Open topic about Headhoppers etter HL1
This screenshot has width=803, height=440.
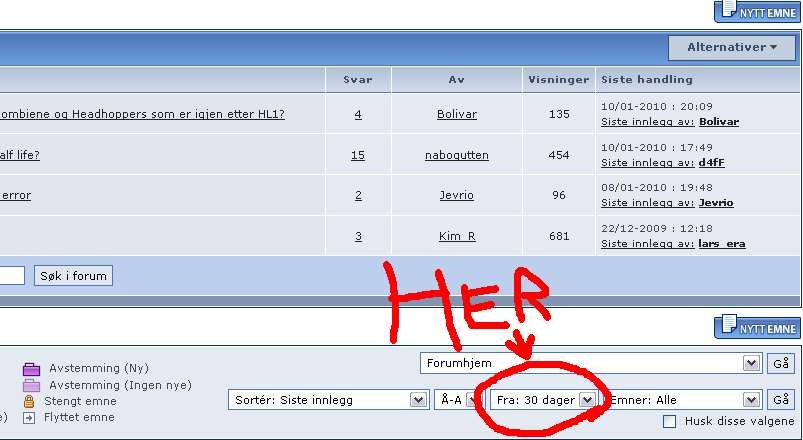point(142,114)
